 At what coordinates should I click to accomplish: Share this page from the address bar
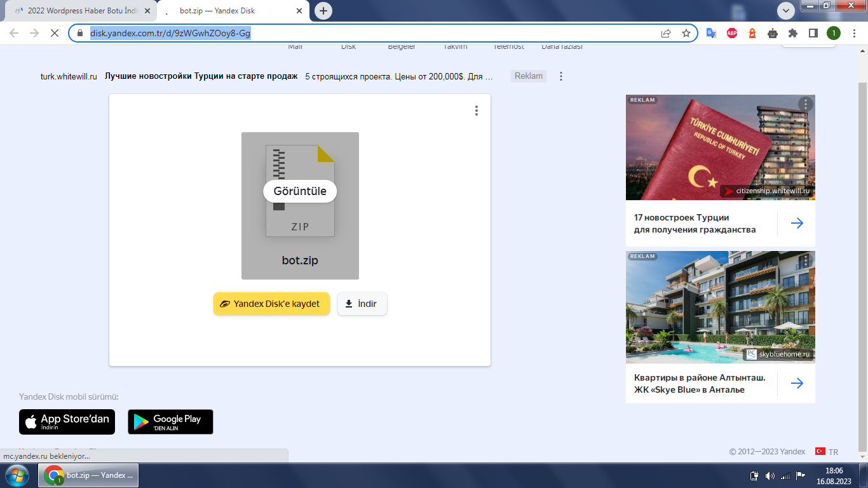point(666,33)
